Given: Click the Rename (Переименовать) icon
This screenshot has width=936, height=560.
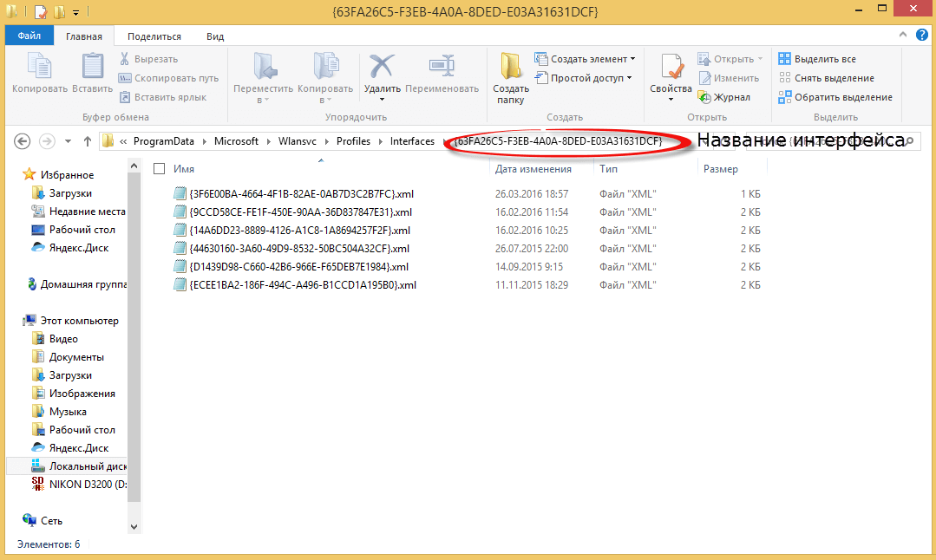Looking at the screenshot, I should click(442, 67).
